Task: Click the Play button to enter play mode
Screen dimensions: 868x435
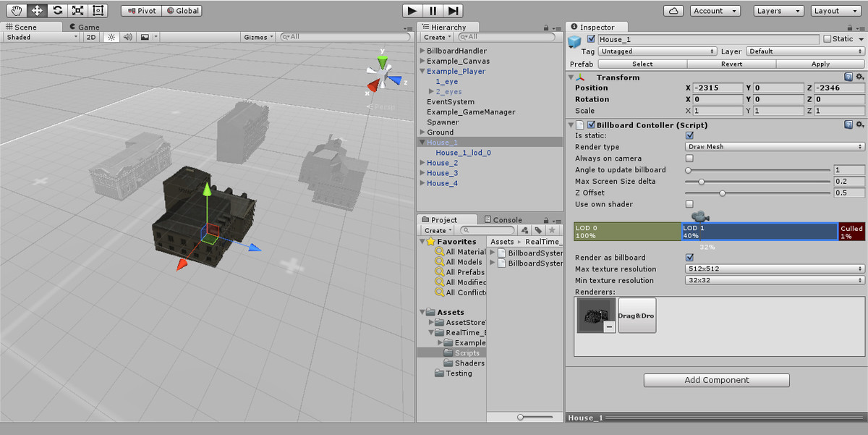Action: [x=412, y=10]
